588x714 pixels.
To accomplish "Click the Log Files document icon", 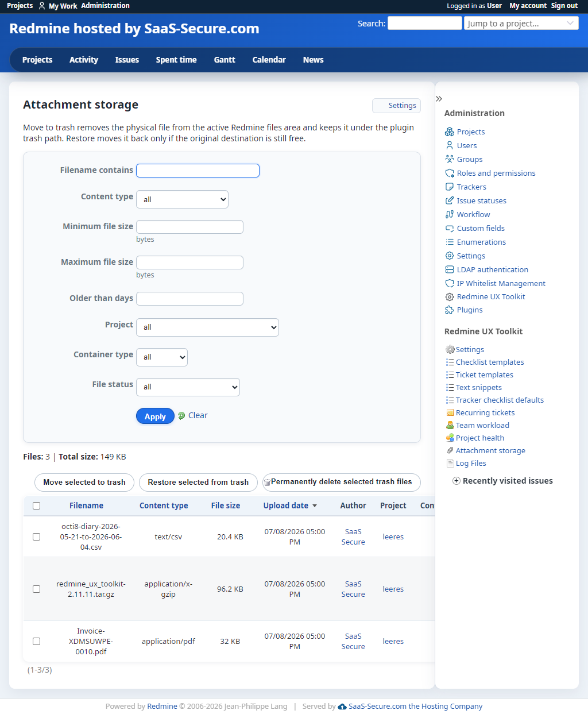I will pyautogui.click(x=450, y=463).
